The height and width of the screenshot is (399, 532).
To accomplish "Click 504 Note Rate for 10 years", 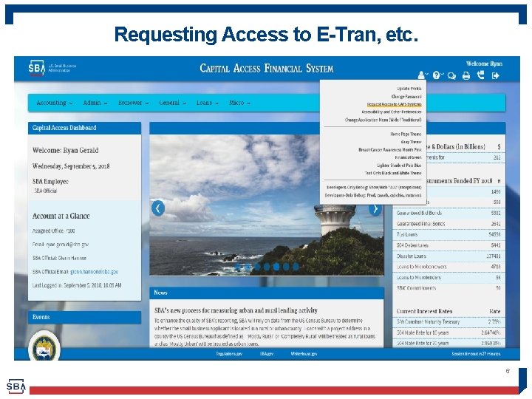I will point(449,332).
